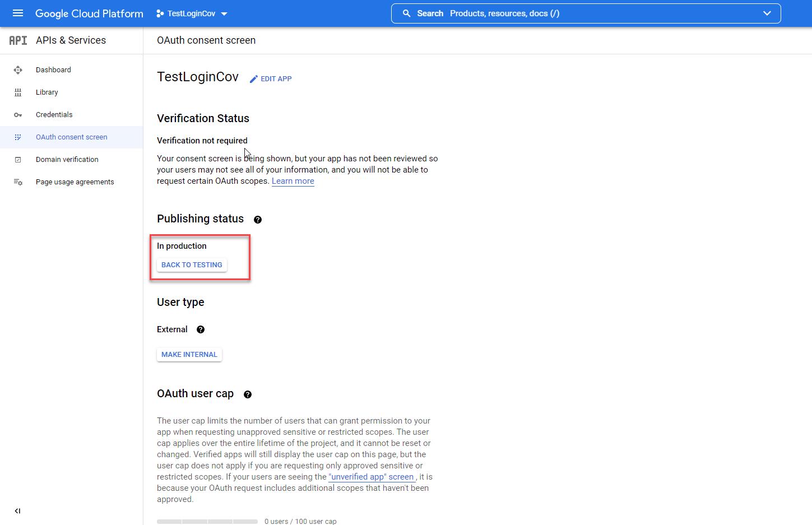Click the Dashboard icon in sidebar

pos(18,70)
